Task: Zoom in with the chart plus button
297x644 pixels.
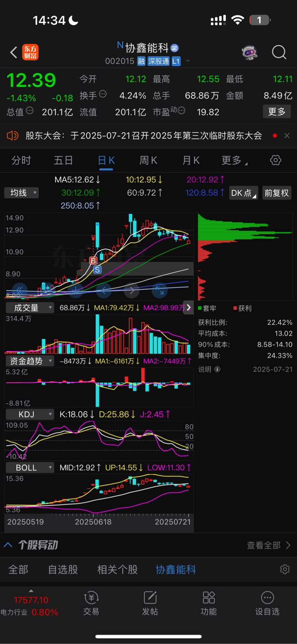Action: click(x=76, y=290)
